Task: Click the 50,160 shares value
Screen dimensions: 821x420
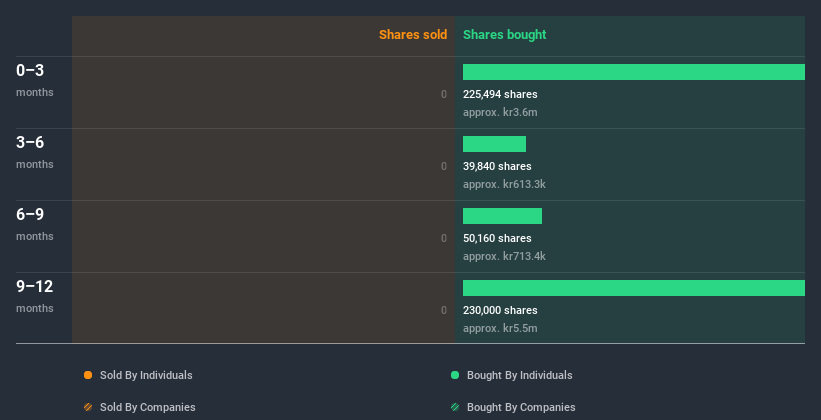Action: [497, 238]
